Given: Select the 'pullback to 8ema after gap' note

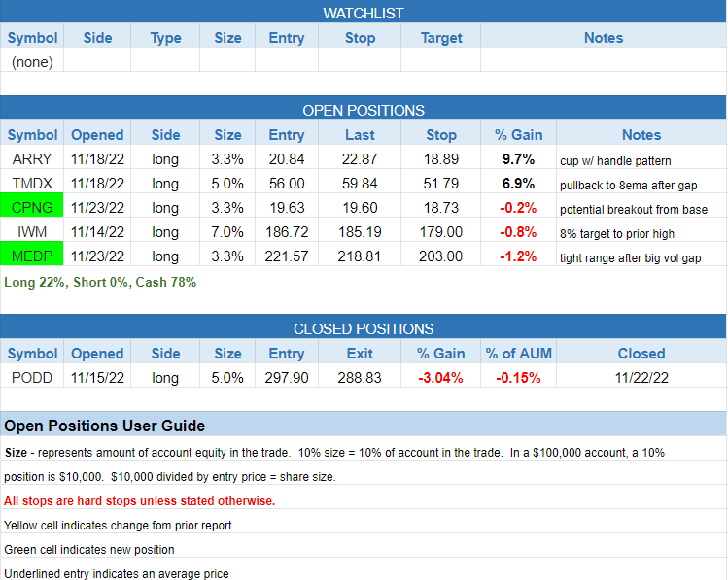Looking at the screenshot, I should (x=629, y=186).
